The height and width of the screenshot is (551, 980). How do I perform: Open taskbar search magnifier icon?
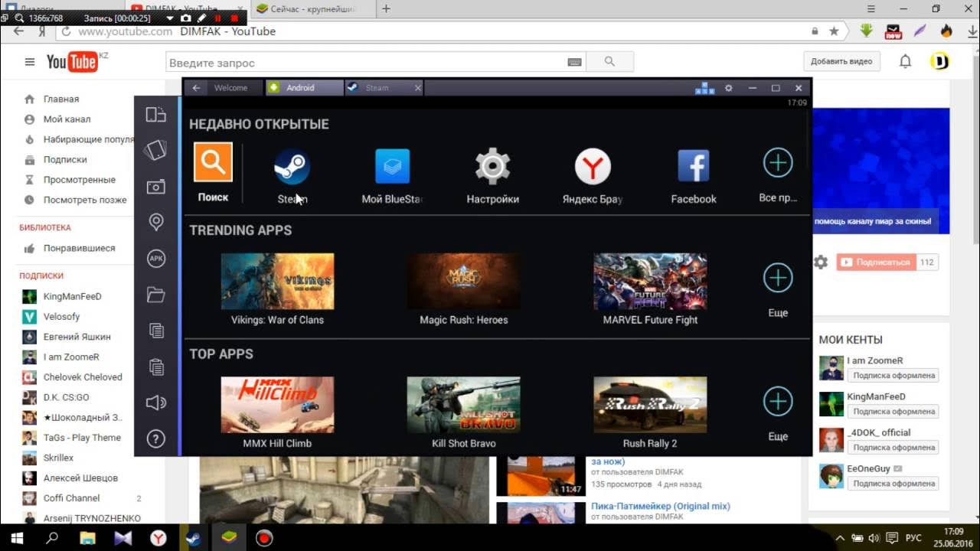(x=52, y=538)
